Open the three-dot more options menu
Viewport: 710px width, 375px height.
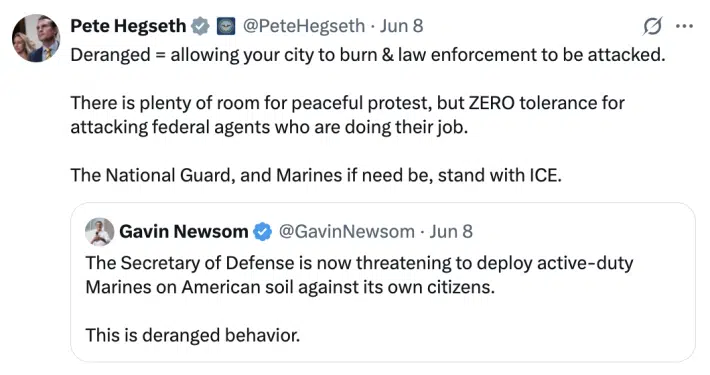(684, 26)
